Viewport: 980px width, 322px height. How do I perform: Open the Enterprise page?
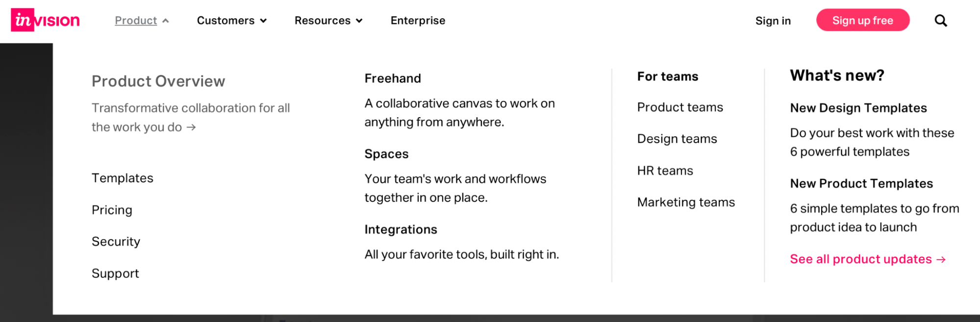pyautogui.click(x=418, y=21)
